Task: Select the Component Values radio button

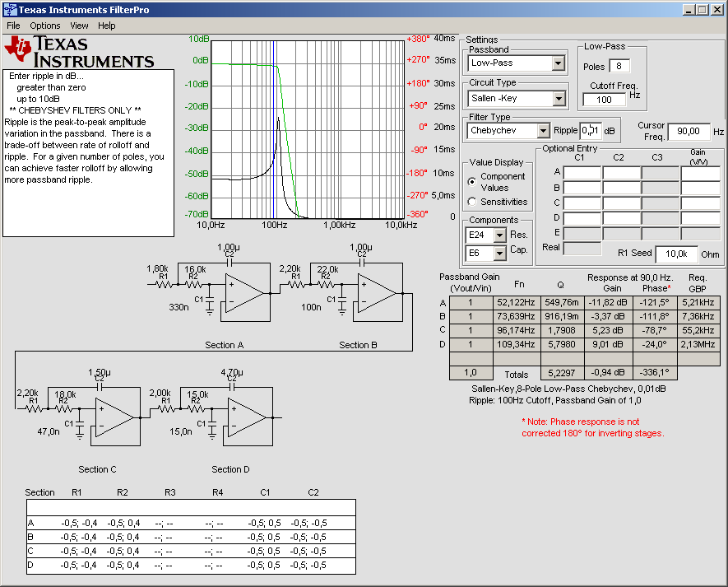Action: pyautogui.click(x=472, y=182)
